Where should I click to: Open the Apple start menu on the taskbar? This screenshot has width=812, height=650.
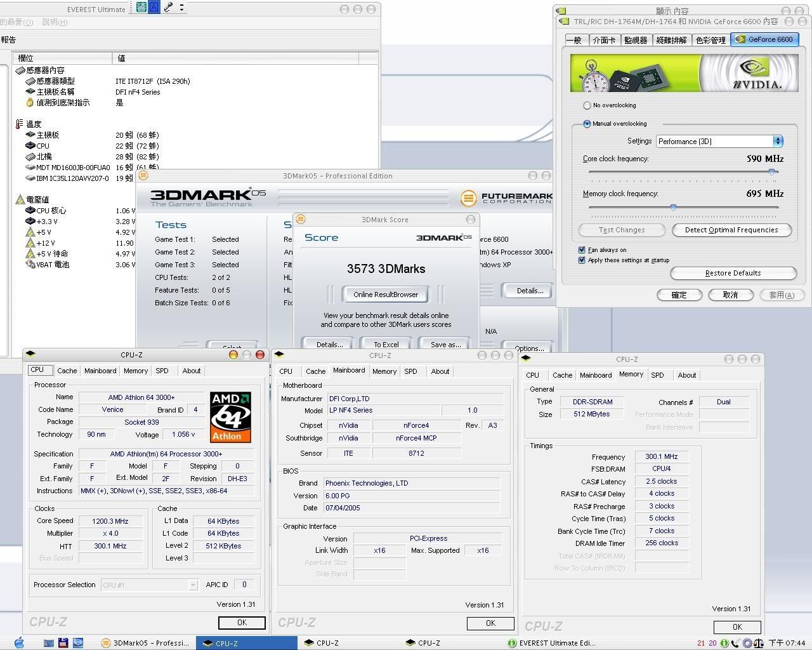tap(18, 642)
